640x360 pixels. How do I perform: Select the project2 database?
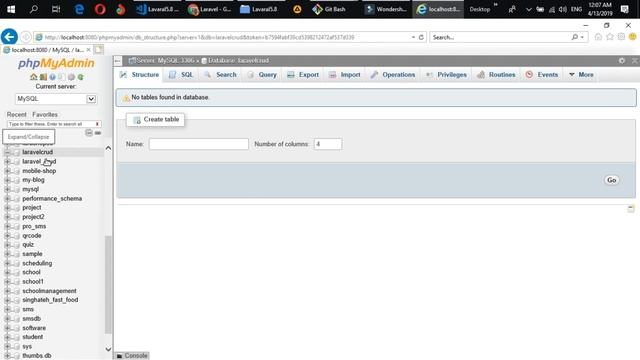[33, 217]
